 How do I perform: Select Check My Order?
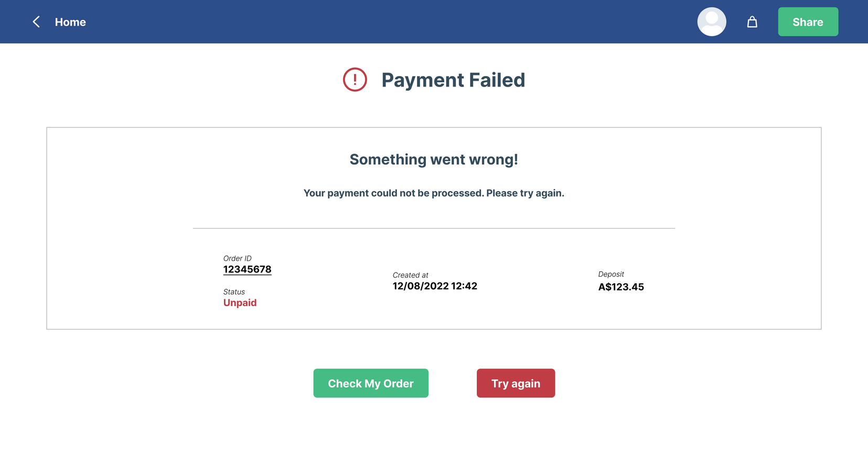point(371,383)
